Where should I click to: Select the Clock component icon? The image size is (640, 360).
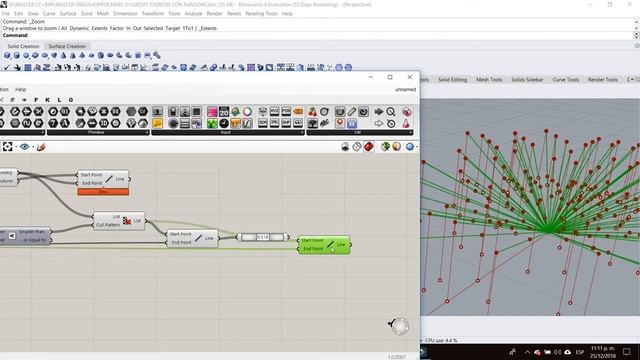point(224,123)
